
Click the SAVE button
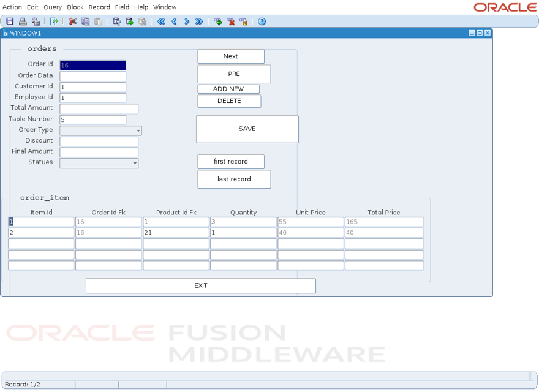click(x=247, y=129)
